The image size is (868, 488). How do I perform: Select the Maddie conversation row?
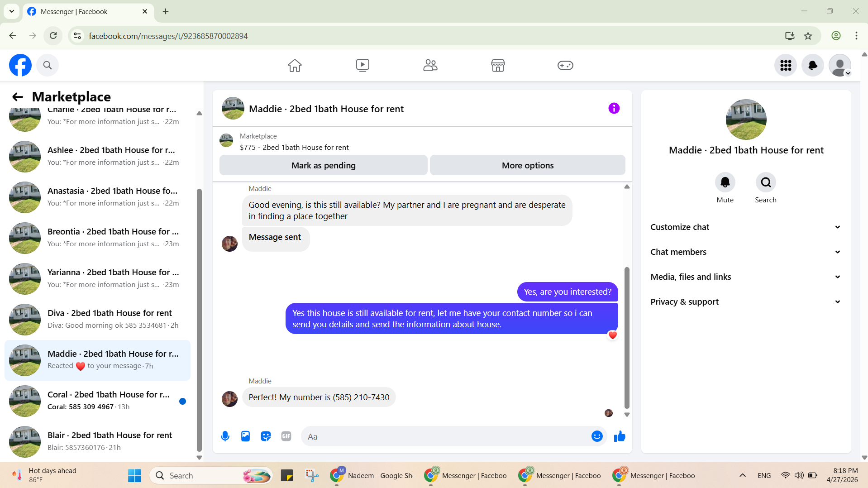point(97,360)
